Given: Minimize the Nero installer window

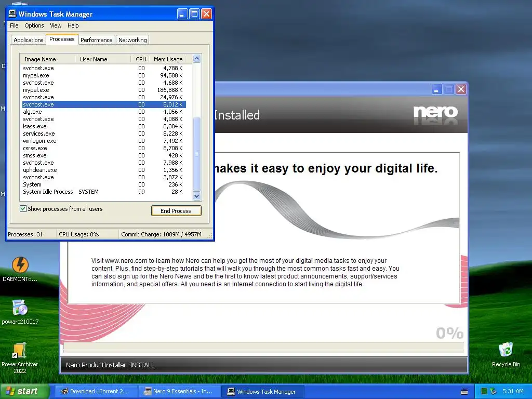Looking at the screenshot, I should (436, 89).
